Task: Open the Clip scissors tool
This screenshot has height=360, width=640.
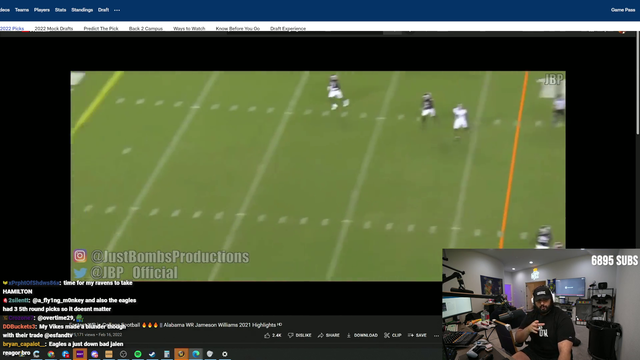Action: coord(393,336)
